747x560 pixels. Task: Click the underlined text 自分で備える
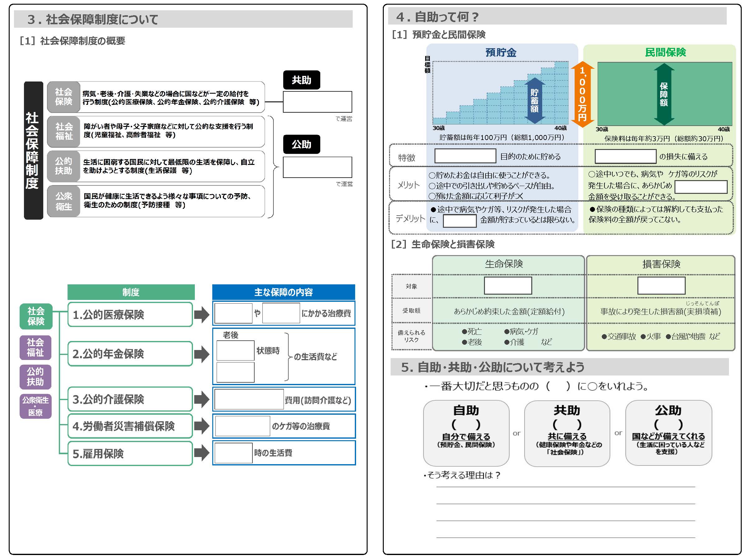(x=466, y=437)
